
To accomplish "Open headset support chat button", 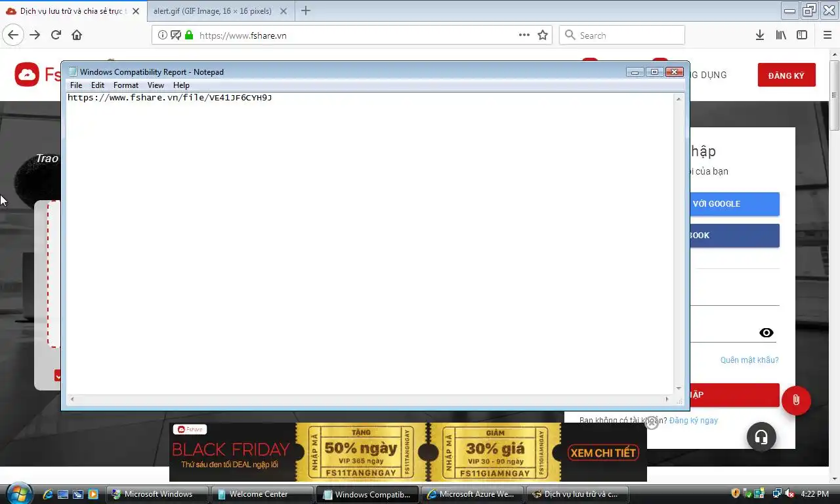I will pyautogui.click(x=761, y=436).
